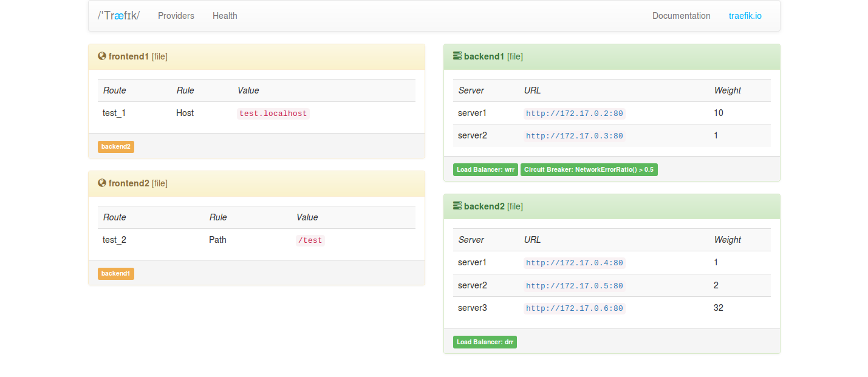Click the test.localhost highlighted value
The image size is (868, 377).
tap(273, 114)
